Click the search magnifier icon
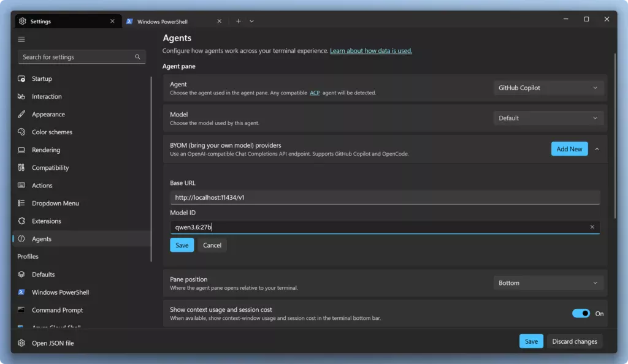 (x=137, y=57)
